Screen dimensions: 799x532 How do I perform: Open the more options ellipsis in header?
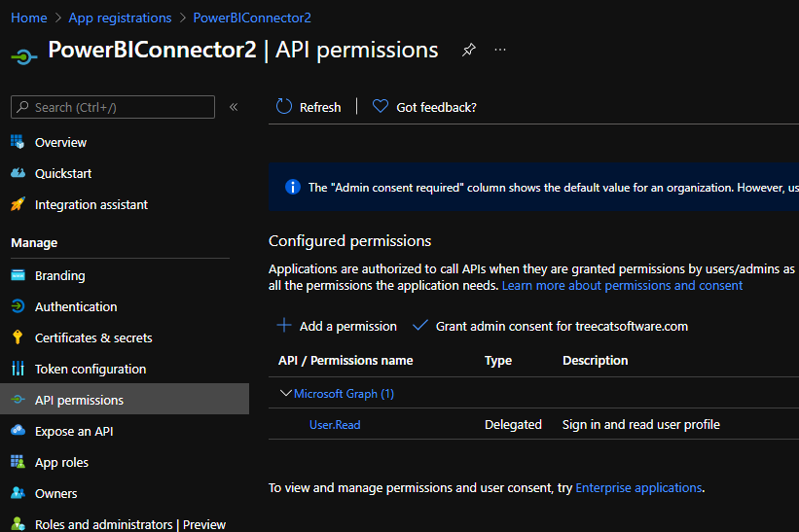[500, 50]
